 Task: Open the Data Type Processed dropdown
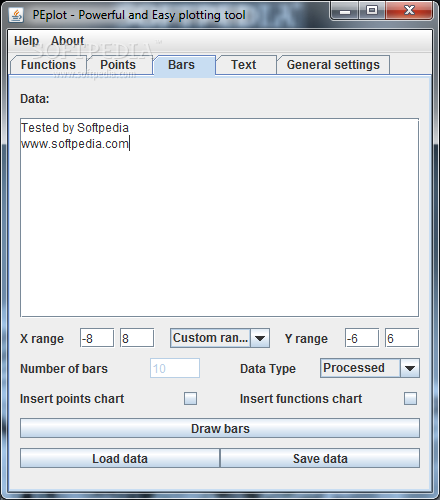(370, 368)
